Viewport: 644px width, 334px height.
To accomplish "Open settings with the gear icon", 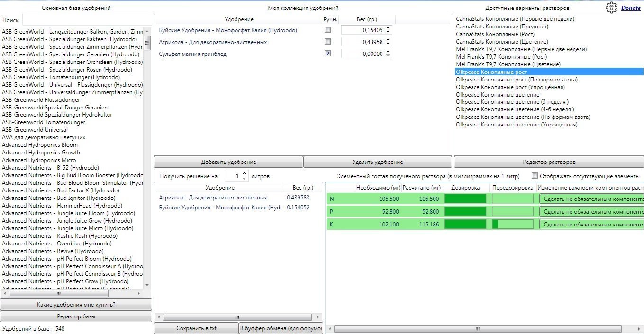I will [612, 8].
